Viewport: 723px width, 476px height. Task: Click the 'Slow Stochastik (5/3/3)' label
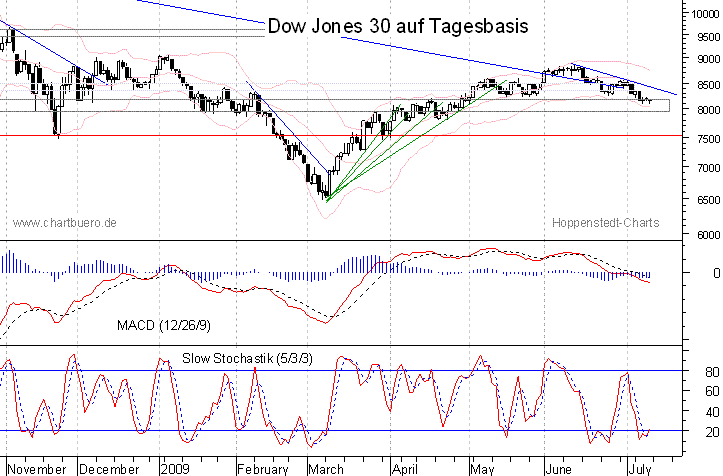coord(247,358)
